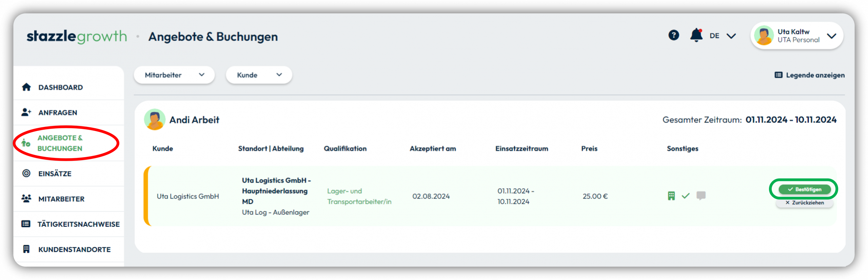Click the green Bestätigen button
Screen dimensions: 868x280
click(x=804, y=189)
